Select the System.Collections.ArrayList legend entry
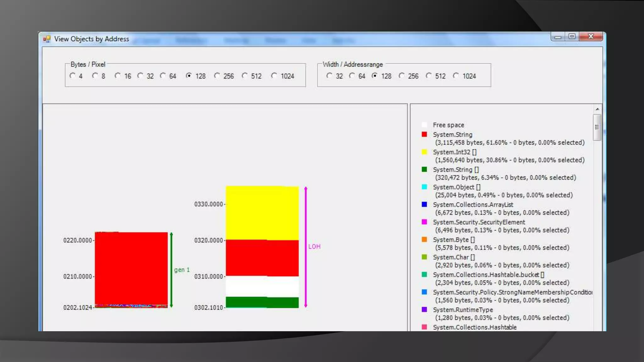 pos(473,205)
